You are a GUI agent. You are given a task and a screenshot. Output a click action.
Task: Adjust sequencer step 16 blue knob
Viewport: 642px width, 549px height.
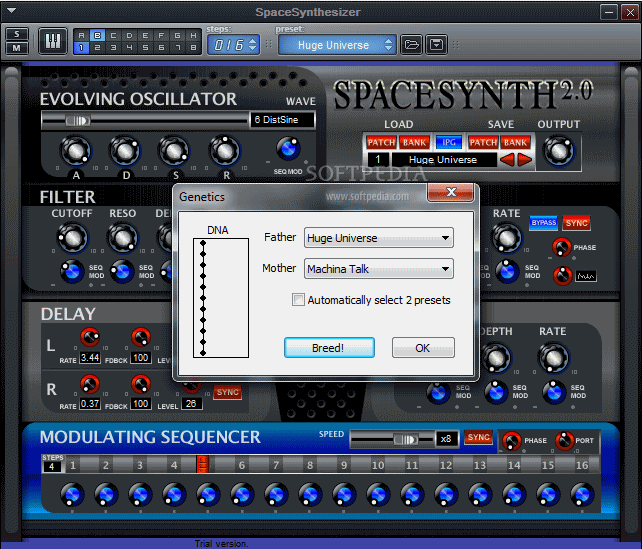[x=582, y=495]
